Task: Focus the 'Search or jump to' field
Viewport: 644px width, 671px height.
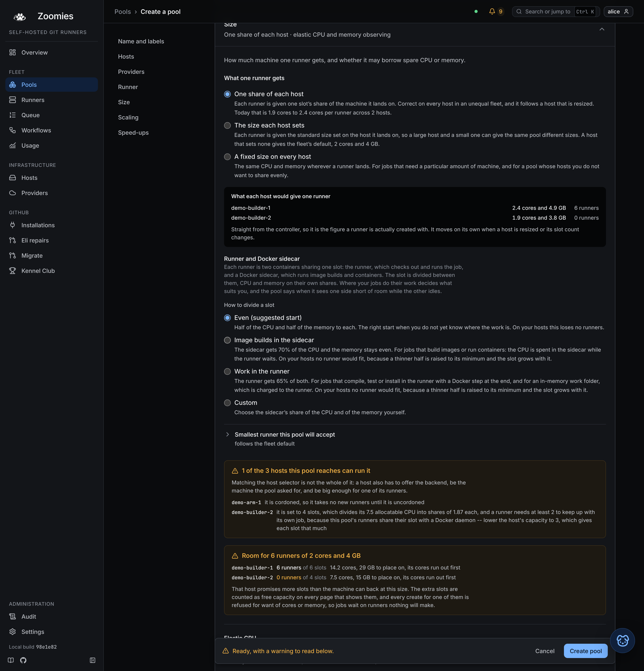Action: tap(556, 12)
